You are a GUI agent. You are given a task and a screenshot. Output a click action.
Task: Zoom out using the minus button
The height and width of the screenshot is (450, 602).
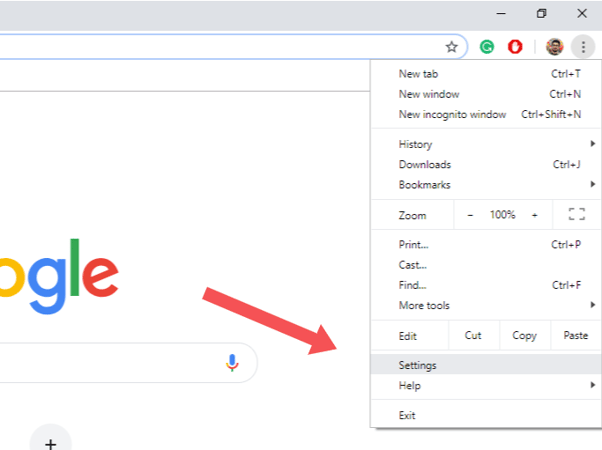471,215
